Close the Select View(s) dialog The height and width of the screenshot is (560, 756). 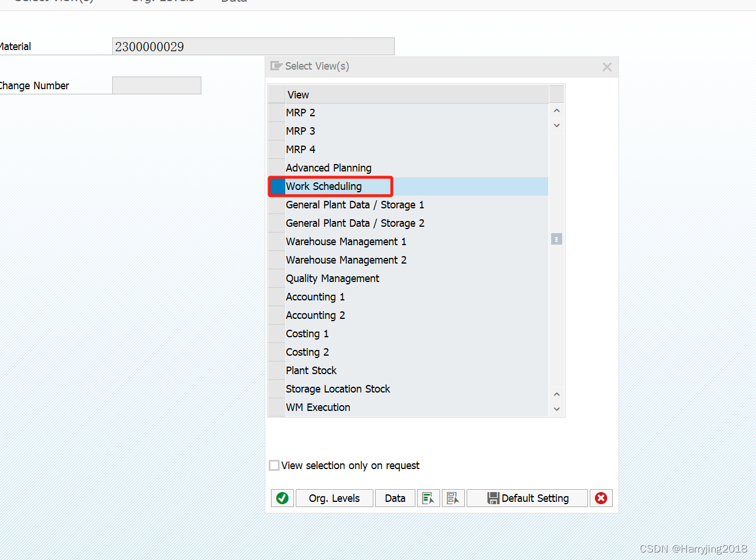point(607,67)
